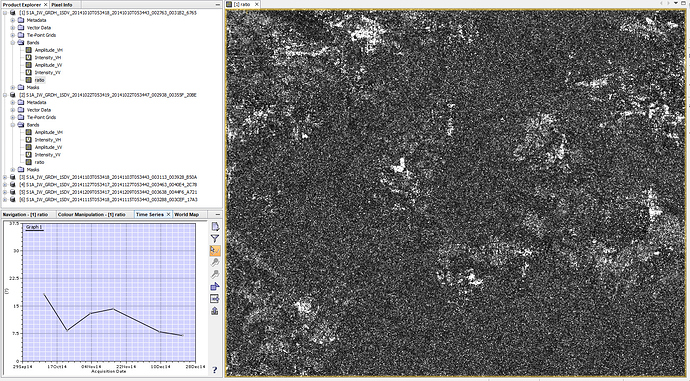Select Tie-Point Grids label under product [1]
Viewport: 690px width, 381px height.
pyautogui.click(x=41, y=35)
